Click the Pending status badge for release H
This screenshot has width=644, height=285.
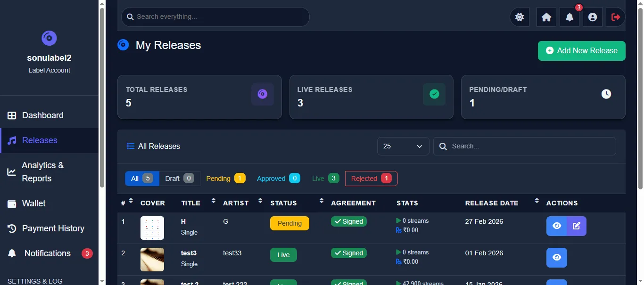tap(289, 223)
